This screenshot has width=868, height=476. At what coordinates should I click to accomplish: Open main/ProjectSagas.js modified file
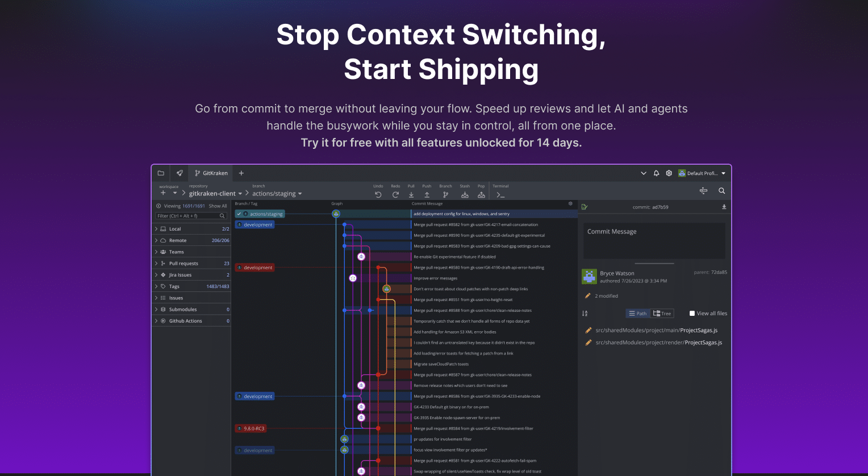coord(656,330)
